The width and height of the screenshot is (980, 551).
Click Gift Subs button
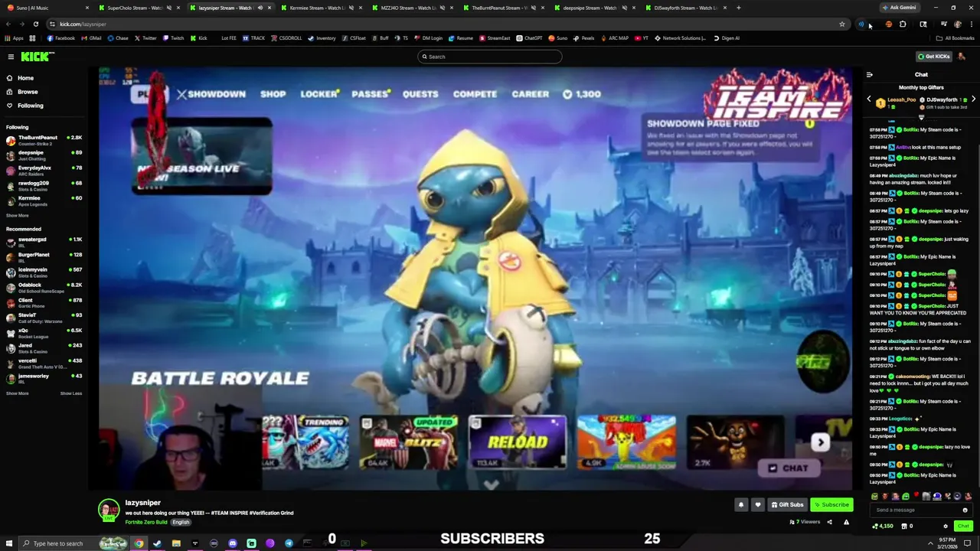[x=788, y=504]
